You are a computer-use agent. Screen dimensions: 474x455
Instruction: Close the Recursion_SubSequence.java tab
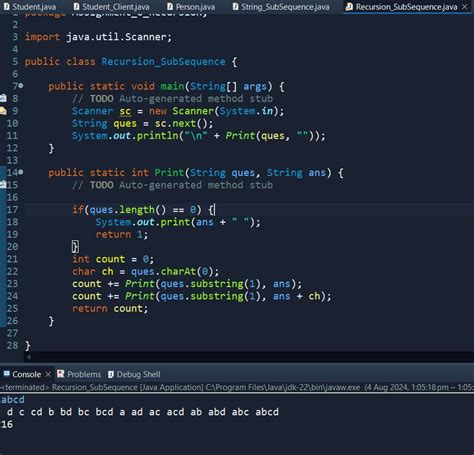point(464,7)
